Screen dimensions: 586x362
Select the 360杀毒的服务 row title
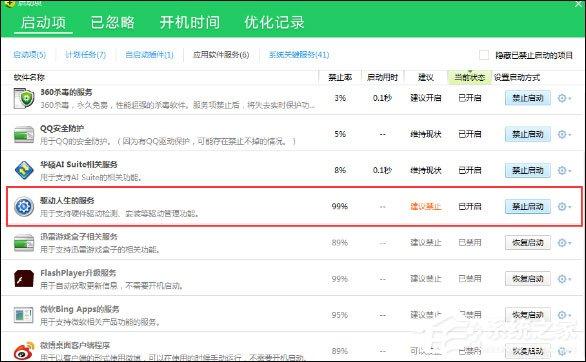(x=66, y=92)
